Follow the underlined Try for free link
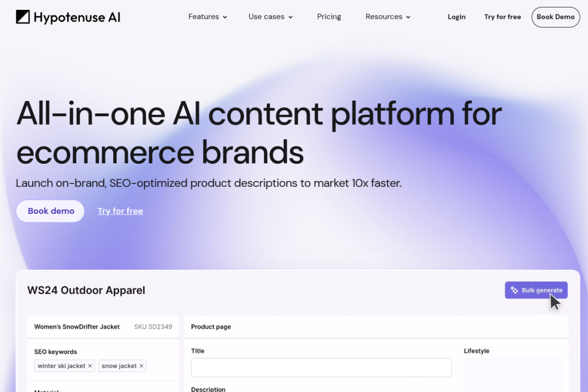 (121, 211)
